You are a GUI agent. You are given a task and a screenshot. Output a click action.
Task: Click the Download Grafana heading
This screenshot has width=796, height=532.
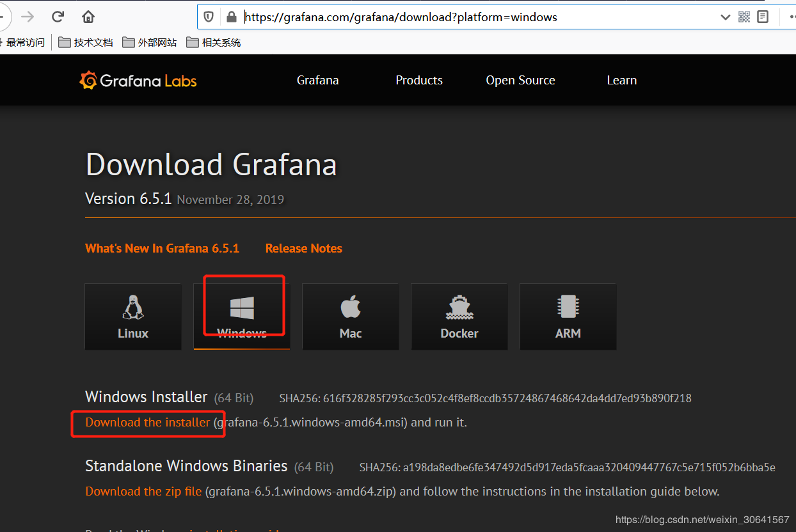211,164
